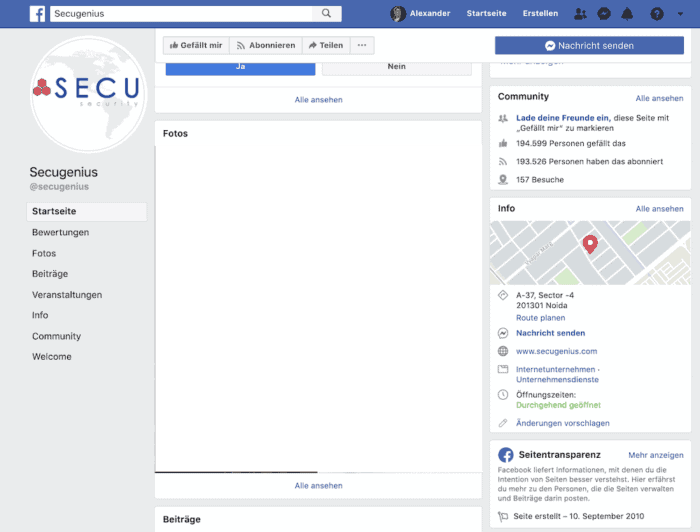The width and height of the screenshot is (700, 532).
Task: Click the 'Nachricht senden' blue button
Action: tap(589, 45)
